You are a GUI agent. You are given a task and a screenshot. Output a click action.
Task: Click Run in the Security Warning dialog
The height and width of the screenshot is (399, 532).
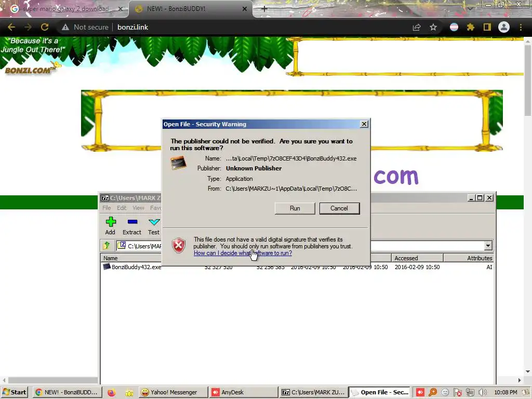pos(295,208)
